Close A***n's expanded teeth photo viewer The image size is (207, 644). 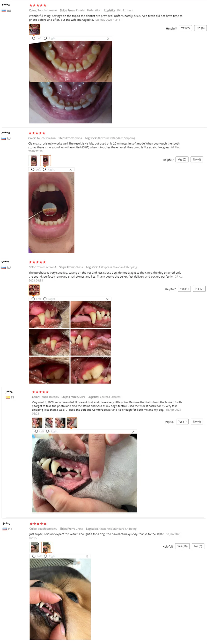108,39
